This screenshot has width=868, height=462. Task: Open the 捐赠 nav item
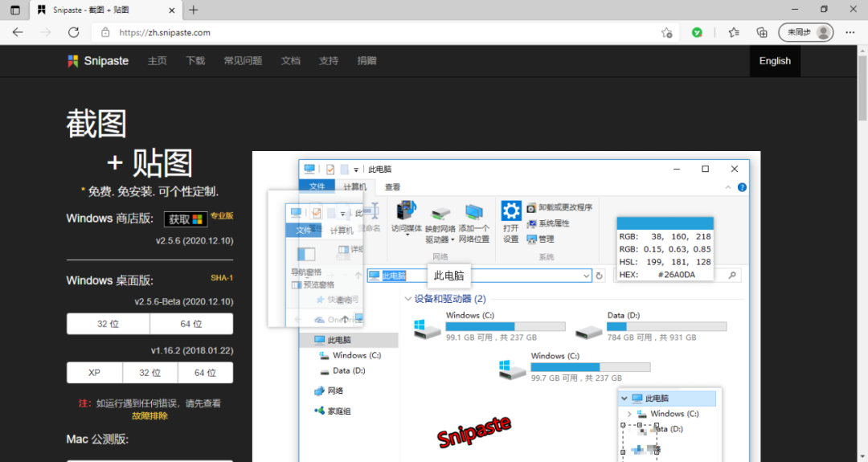367,61
